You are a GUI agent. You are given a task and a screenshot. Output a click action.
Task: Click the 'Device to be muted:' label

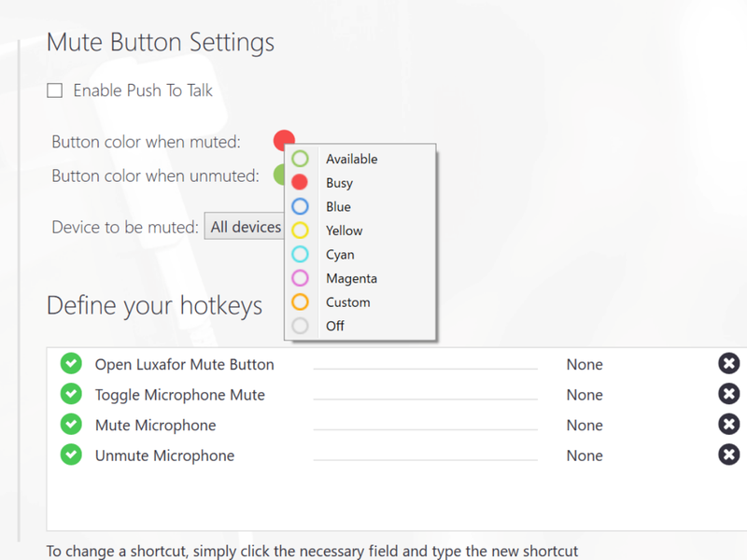pyautogui.click(x=125, y=227)
